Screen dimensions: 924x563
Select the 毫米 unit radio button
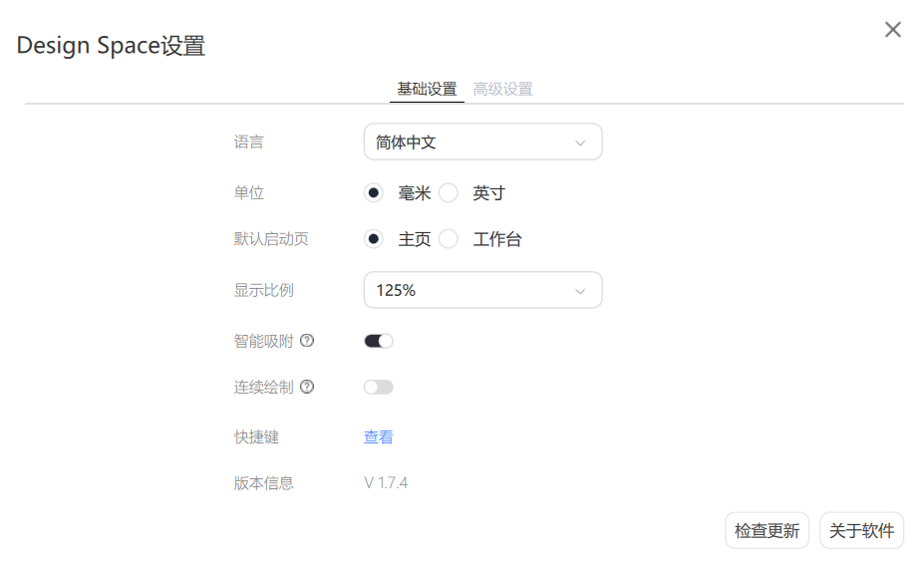(x=374, y=193)
